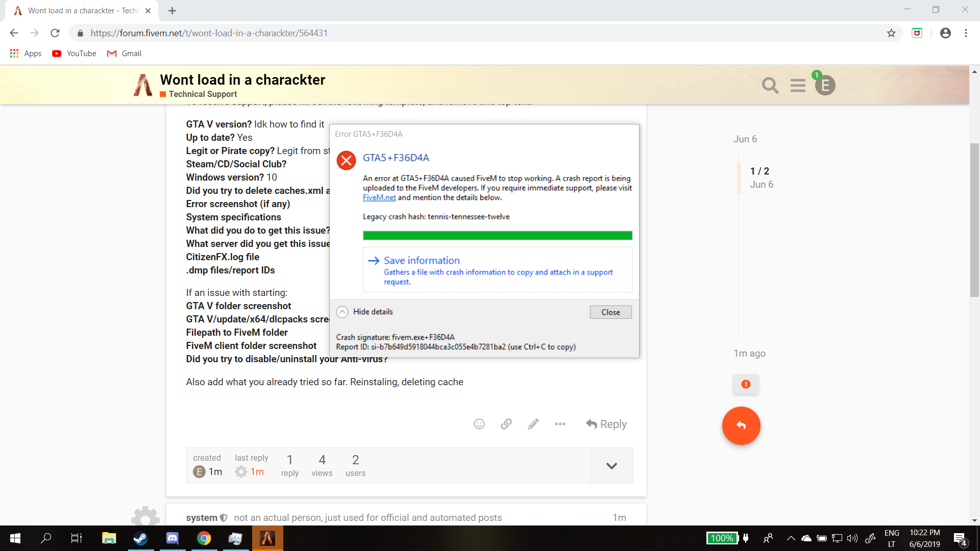Show more post actions ellipsis
Viewport: 980px width, 551px height.
[x=560, y=424]
